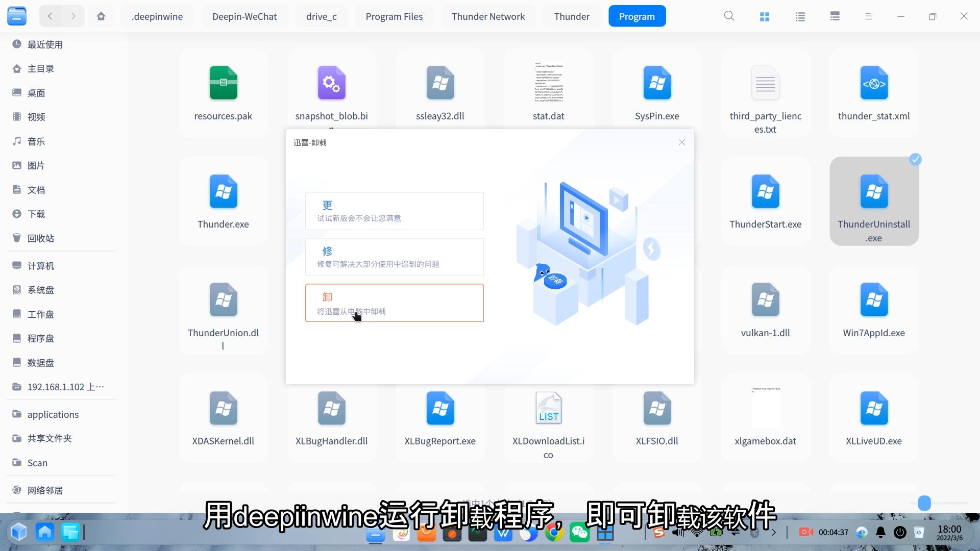Open the Recycle Bin (回收站) from sidebar
The height and width of the screenshot is (551, 980).
coord(40,238)
